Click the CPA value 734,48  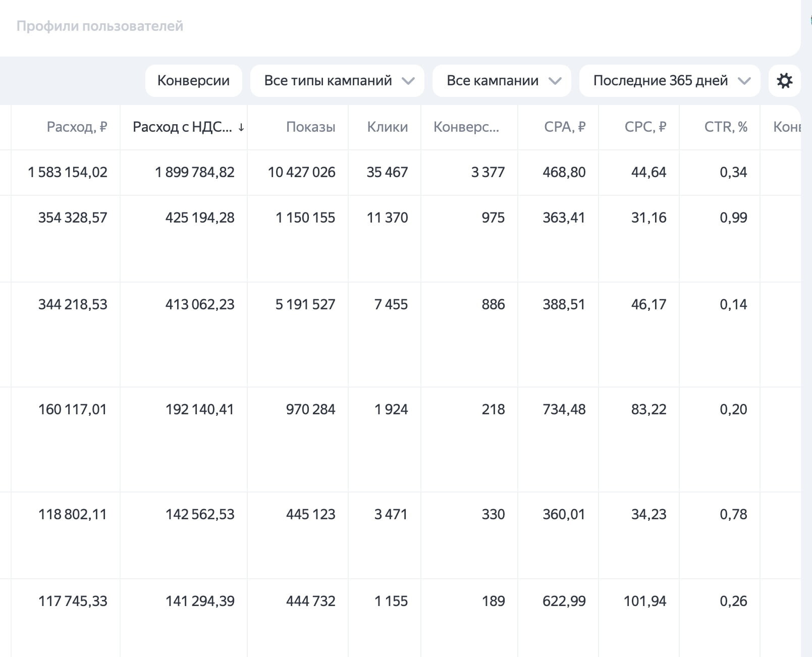[564, 410]
